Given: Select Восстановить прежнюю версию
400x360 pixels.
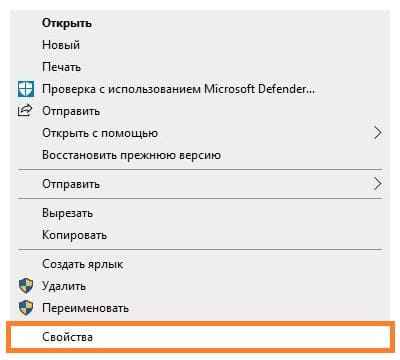Looking at the screenshot, I should click(x=131, y=155).
